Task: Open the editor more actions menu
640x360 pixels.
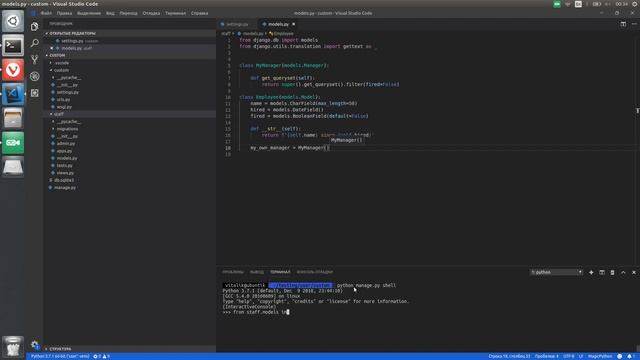Action: [634, 24]
